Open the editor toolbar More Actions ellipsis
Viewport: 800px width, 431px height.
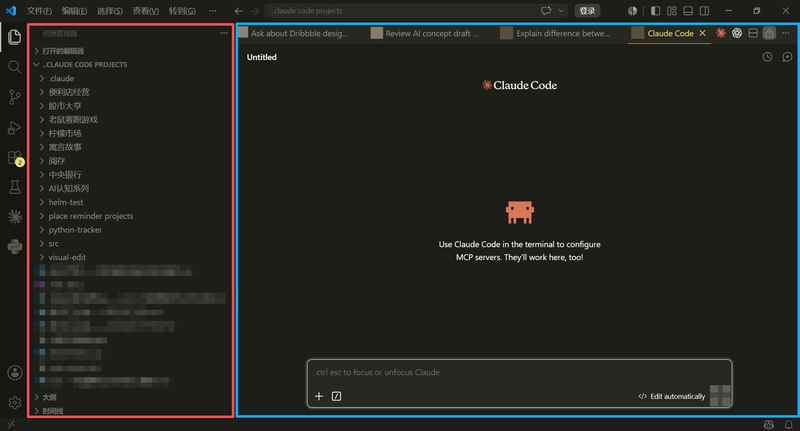pyautogui.click(x=786, y=33)
